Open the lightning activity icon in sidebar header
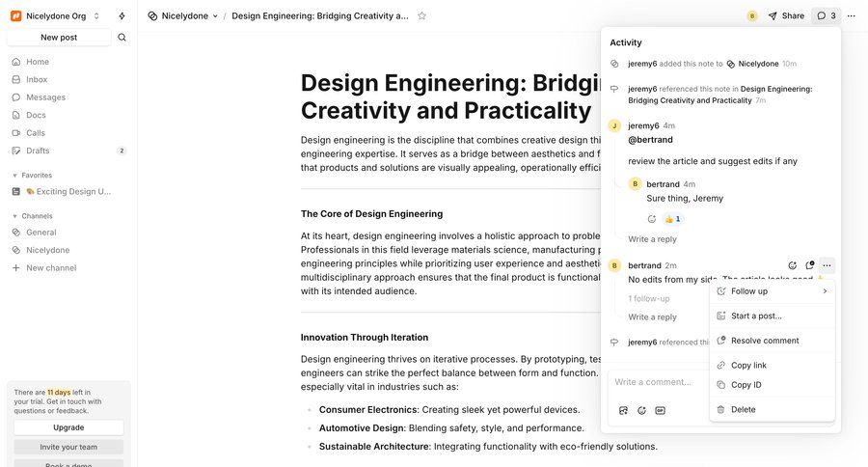Screen dimensions: 868x467 click(122, 15)
